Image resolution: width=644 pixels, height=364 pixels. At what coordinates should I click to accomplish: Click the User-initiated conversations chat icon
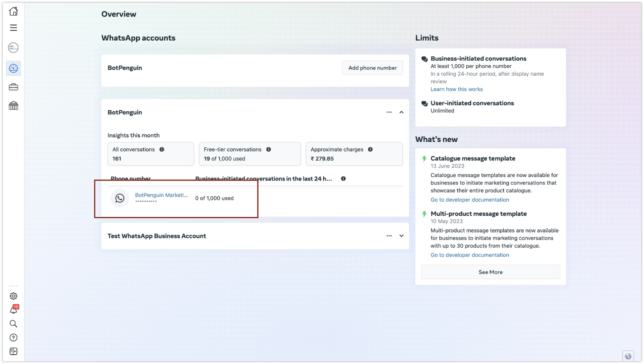[x=424, y=104]
